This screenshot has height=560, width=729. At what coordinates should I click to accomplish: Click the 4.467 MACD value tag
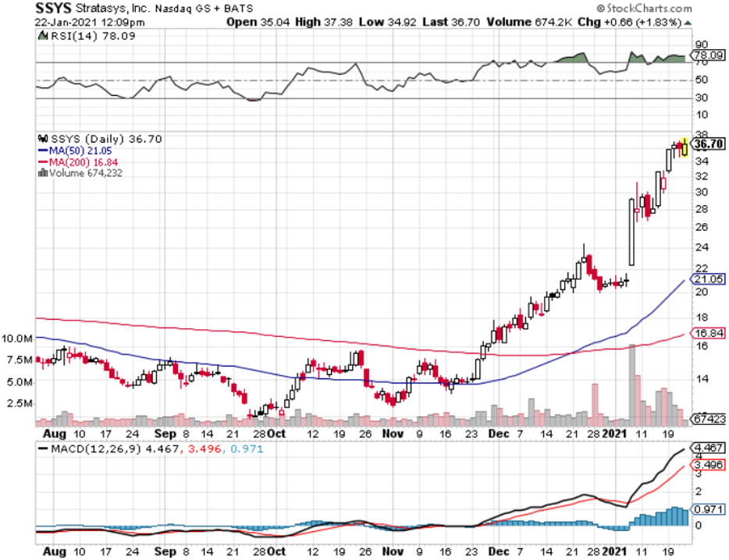click(708, 448)
